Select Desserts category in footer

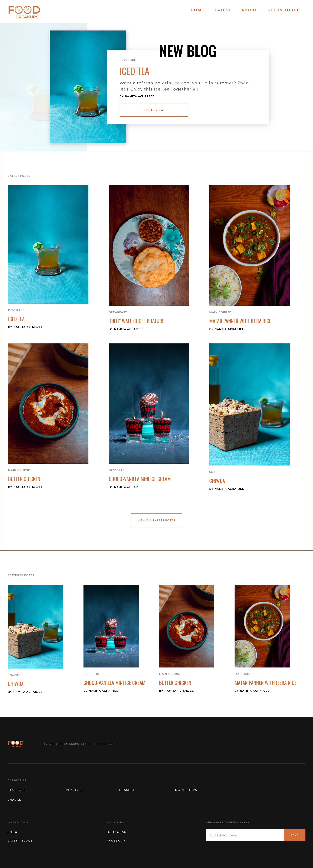[128, 790]
